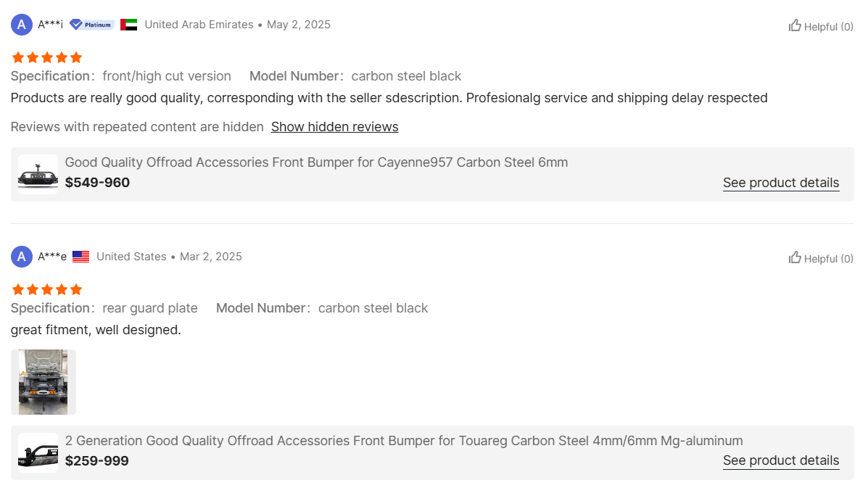Click the Cayenne957 bumper product thumbnail
This screenshot has height=501, width=868.
pos(38,174)
